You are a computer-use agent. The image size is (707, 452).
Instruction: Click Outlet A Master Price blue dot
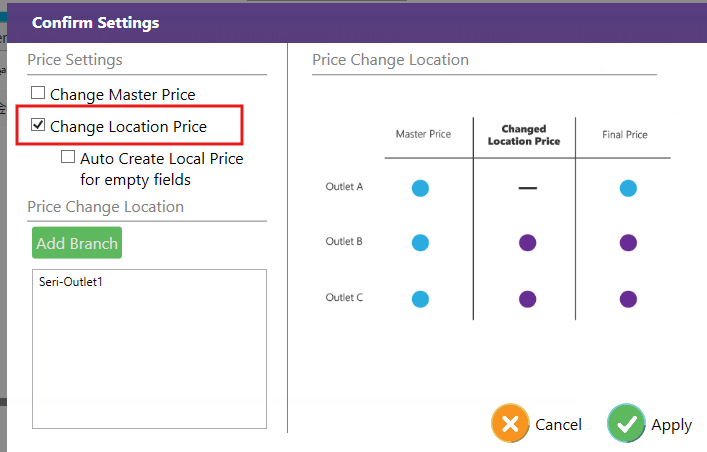420,188
